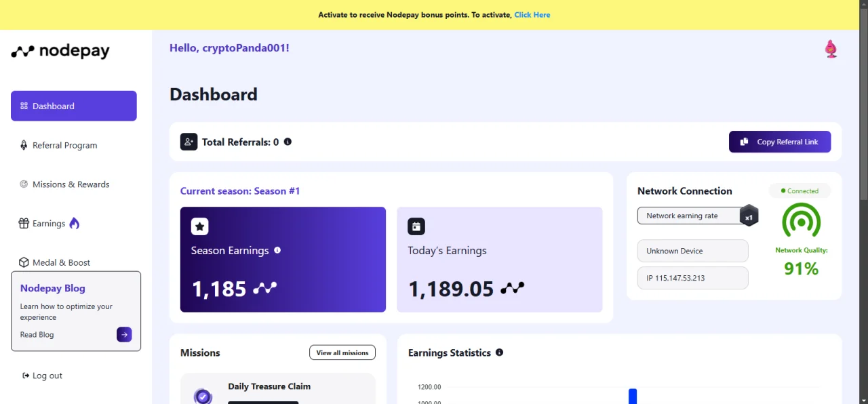This screenshot has width=868, height=404.
Task: Click the green network signal icon
Action: point(801,220)
